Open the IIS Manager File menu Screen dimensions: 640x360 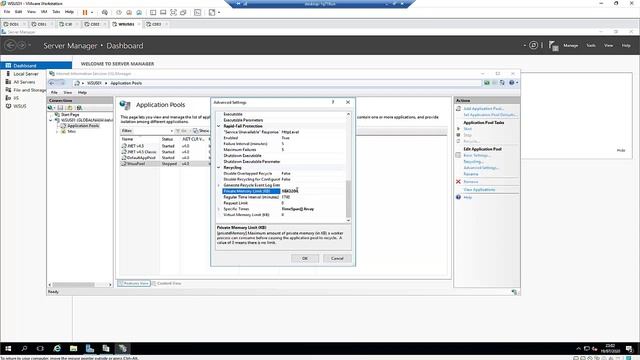[54, 93]
